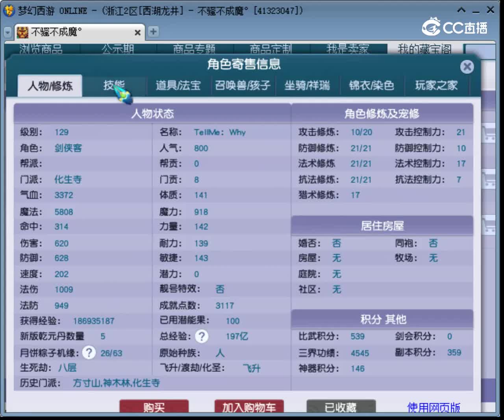Click the 气血 value 3372

[x=64, y=195]
